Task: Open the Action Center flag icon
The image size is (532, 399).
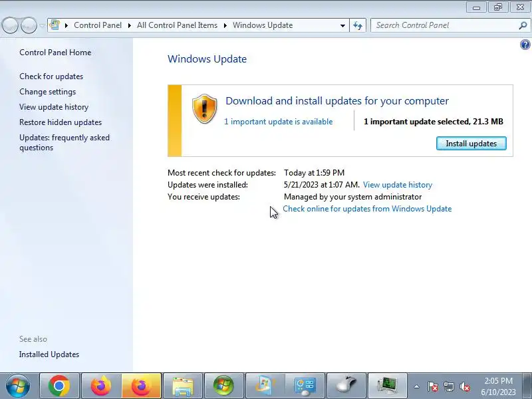Action: tap(433, 386)
